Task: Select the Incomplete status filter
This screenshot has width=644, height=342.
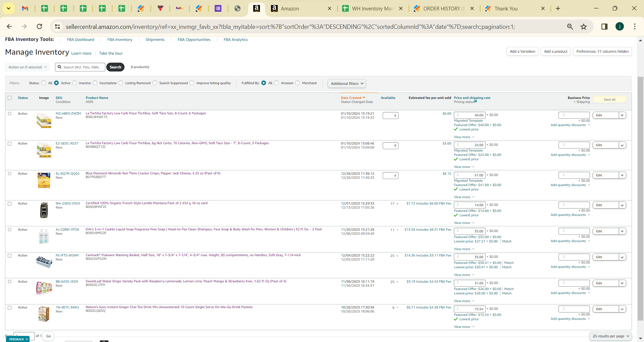Action: 95,83
